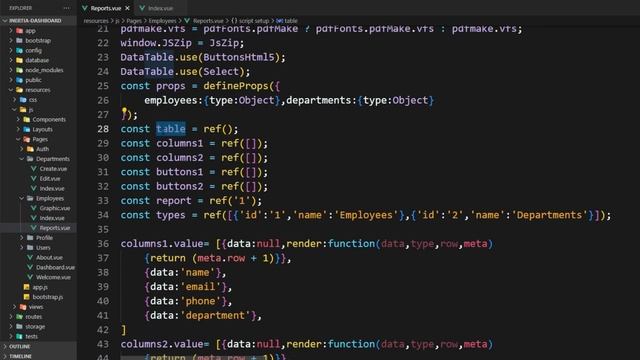Click line number 34 in the gutter
The image size is (640, 360).
(103, 215)
